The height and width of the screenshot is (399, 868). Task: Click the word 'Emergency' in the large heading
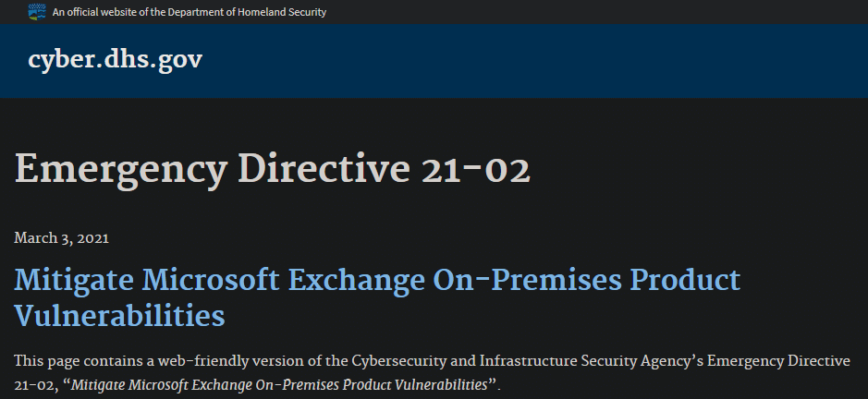(x=121, y=171)
